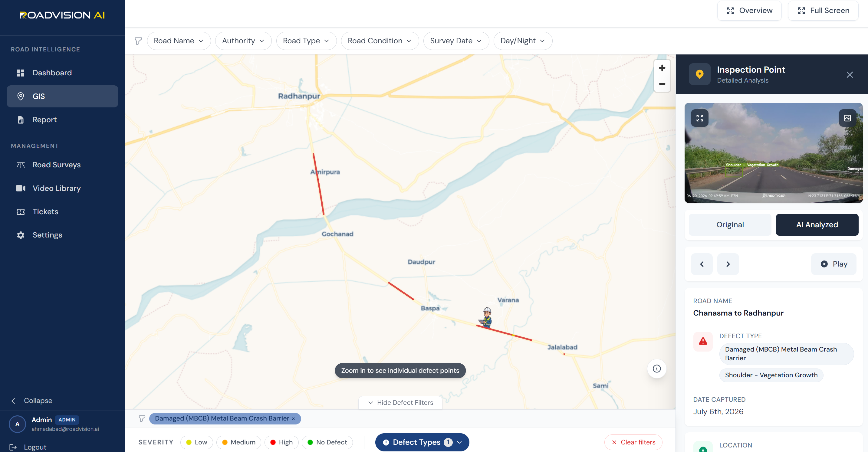This screenshot has height=452, width=868.
Task: Click the Shoulder – Vegetation Growth tag
Action: click(x=771, y=375)
